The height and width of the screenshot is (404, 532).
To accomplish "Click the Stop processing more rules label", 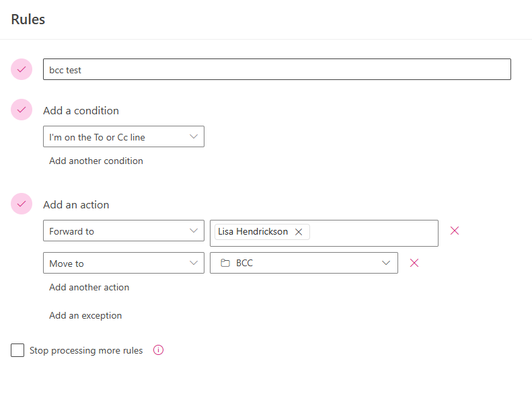I will (x=86, y=350).
